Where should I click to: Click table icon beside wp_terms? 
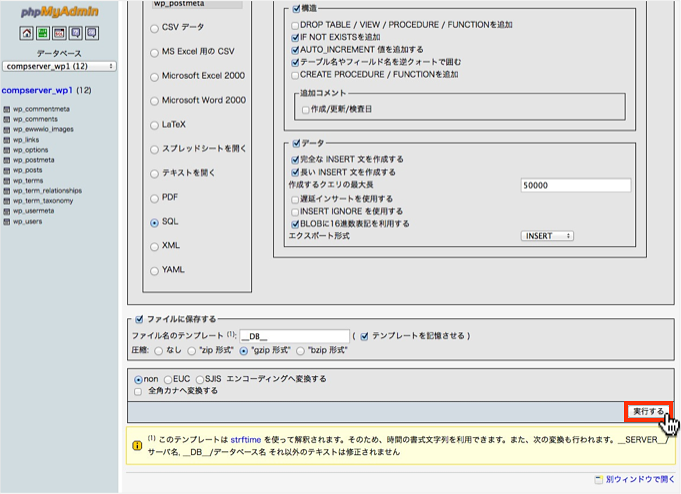[7, 181]
